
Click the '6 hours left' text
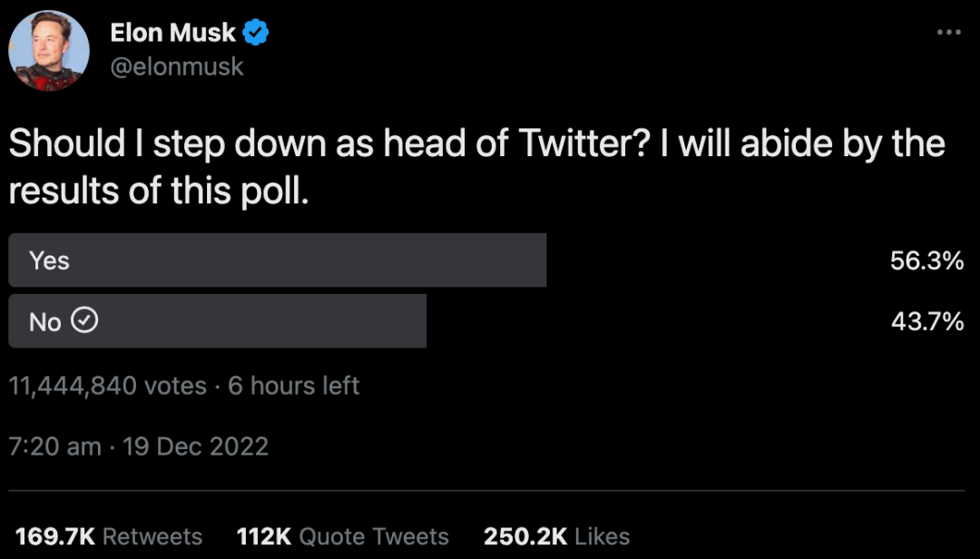click(x=294, y=386)
